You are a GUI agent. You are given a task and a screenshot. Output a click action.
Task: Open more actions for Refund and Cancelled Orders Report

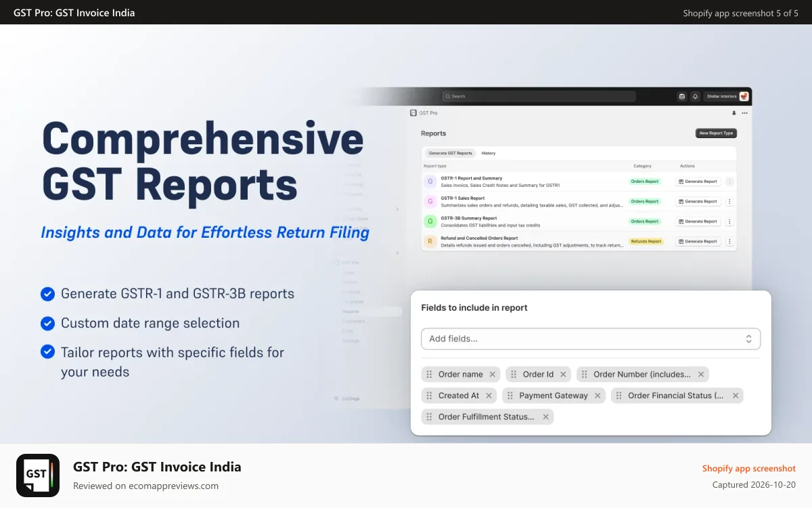tap(729, 241)
